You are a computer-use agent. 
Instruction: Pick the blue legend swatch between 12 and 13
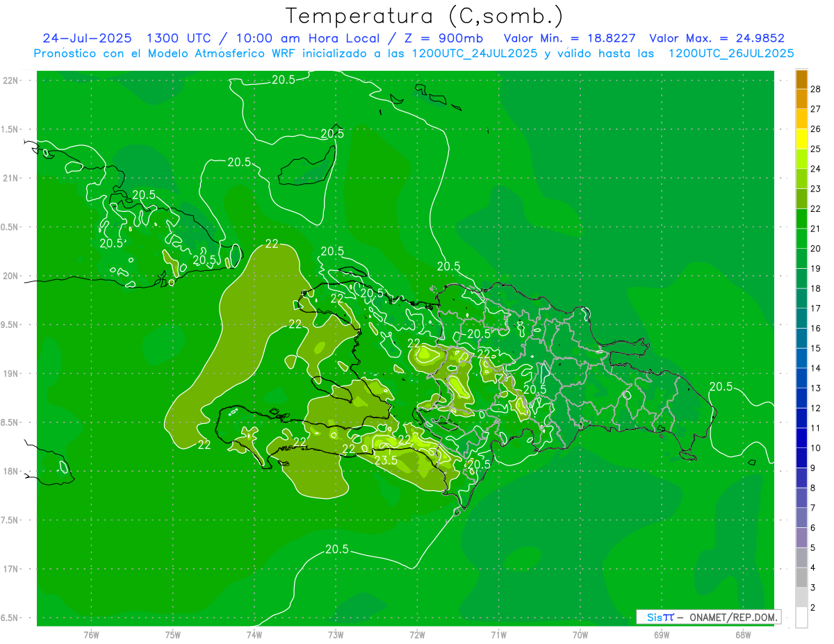[x=801, y=398]
